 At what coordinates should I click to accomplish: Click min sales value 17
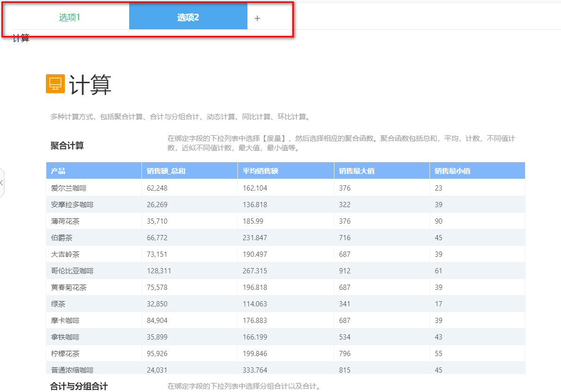coord(438,304)
